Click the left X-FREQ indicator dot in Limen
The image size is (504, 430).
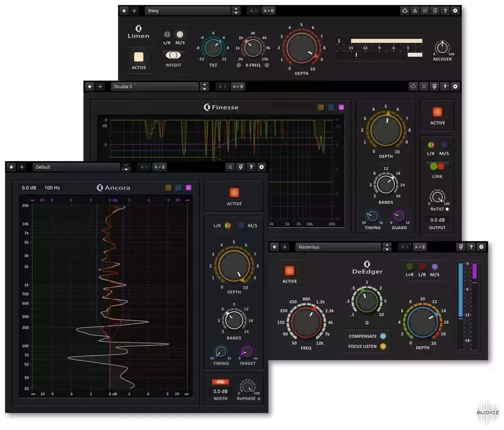click(238, 65)
